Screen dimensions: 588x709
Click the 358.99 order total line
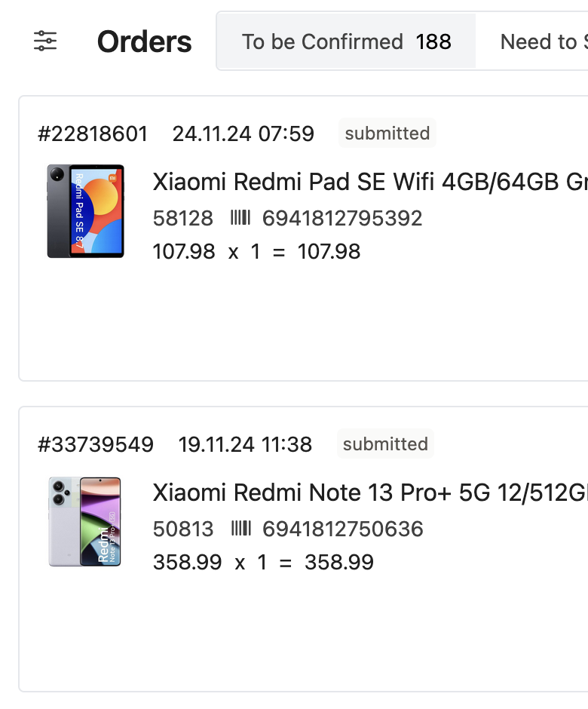pyautogui.click(x=263, y=563)
